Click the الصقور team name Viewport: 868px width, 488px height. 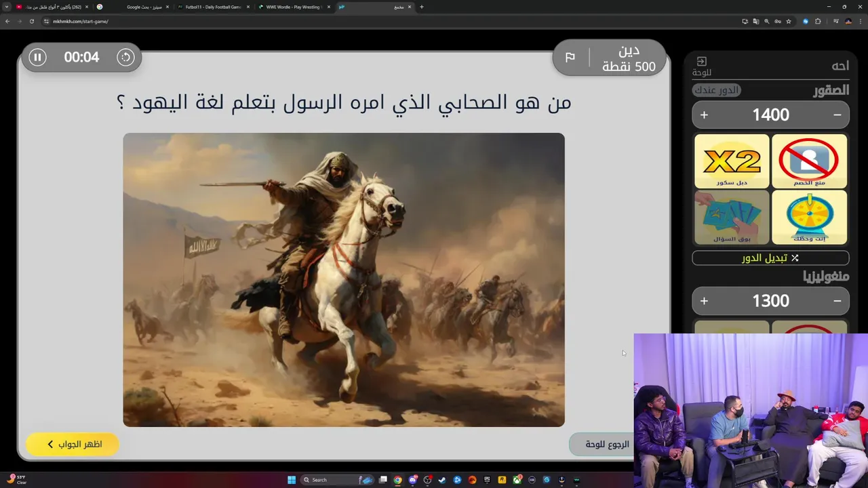tap(831, 90)
